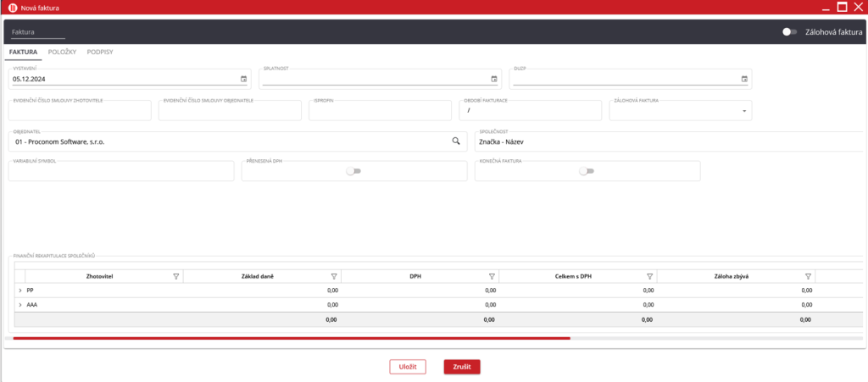Open the DUZP calendar picker icon

coord(744,79)
